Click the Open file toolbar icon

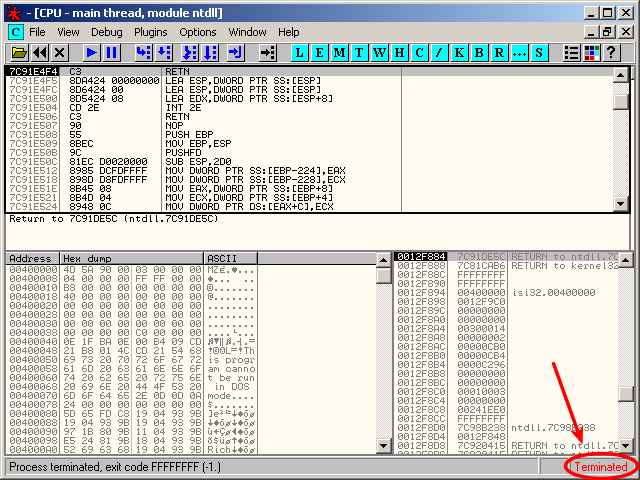coord(19,52)
